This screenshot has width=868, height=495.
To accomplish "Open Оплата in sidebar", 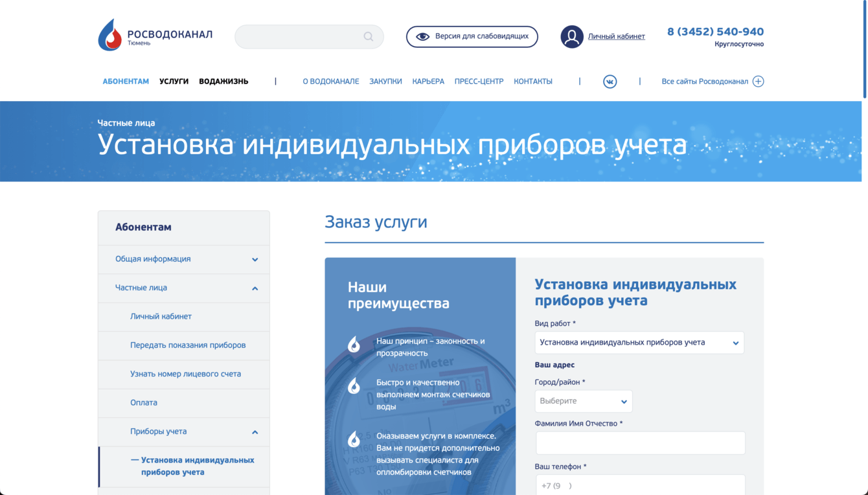I will click(144, 402).
